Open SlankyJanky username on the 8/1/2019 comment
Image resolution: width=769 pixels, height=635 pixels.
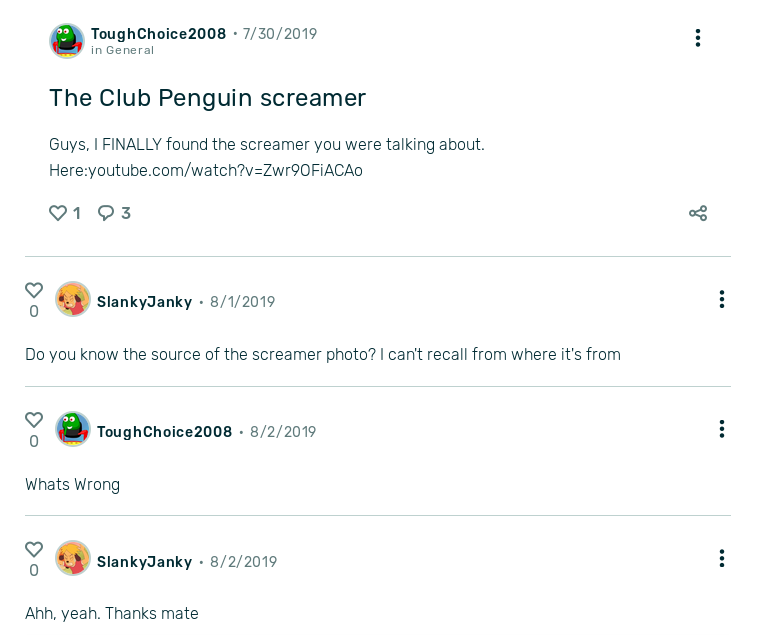[x=144, y=302]
